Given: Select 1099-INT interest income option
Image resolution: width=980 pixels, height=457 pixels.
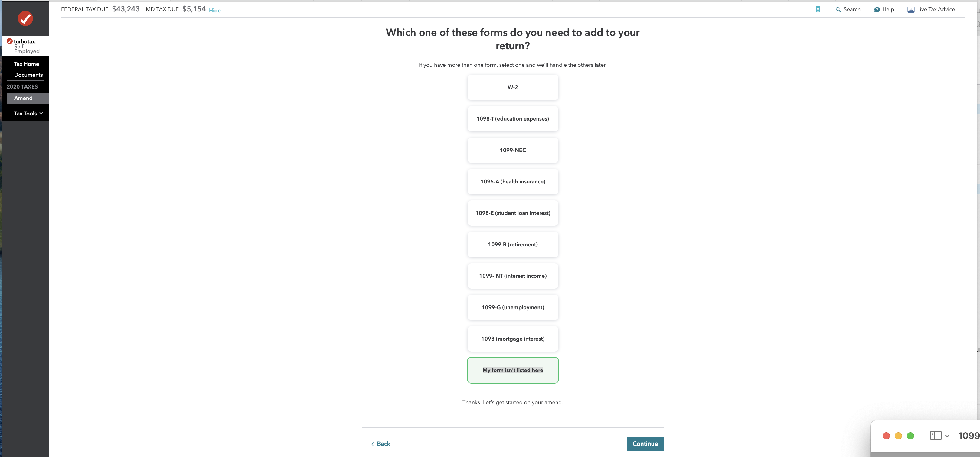Looking at the screenshot, I should coord(512,276).
